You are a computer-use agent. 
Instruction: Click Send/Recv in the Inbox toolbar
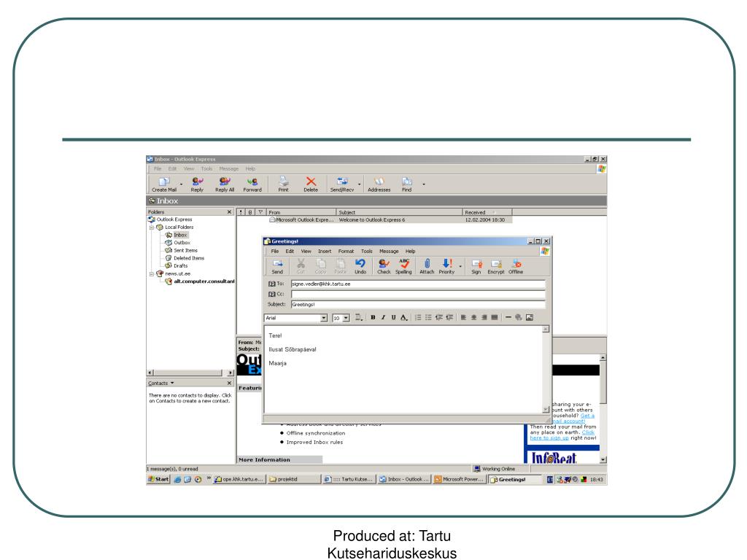[342, 184]
